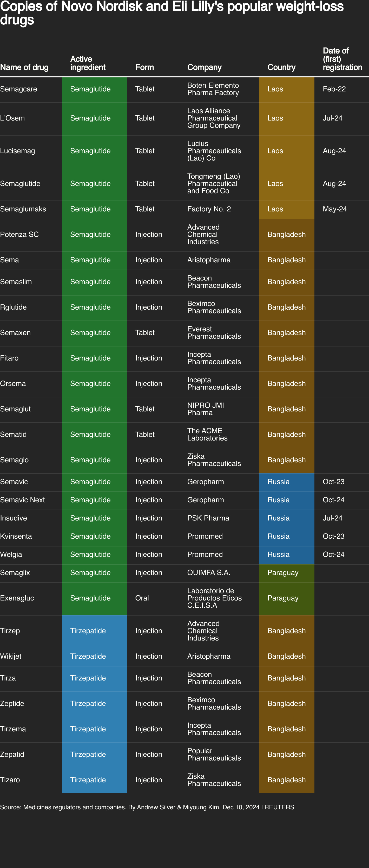369x868 pixels.
Task: Click "Bangladesh" country in the Tizaro row
Action: [286, 780]
